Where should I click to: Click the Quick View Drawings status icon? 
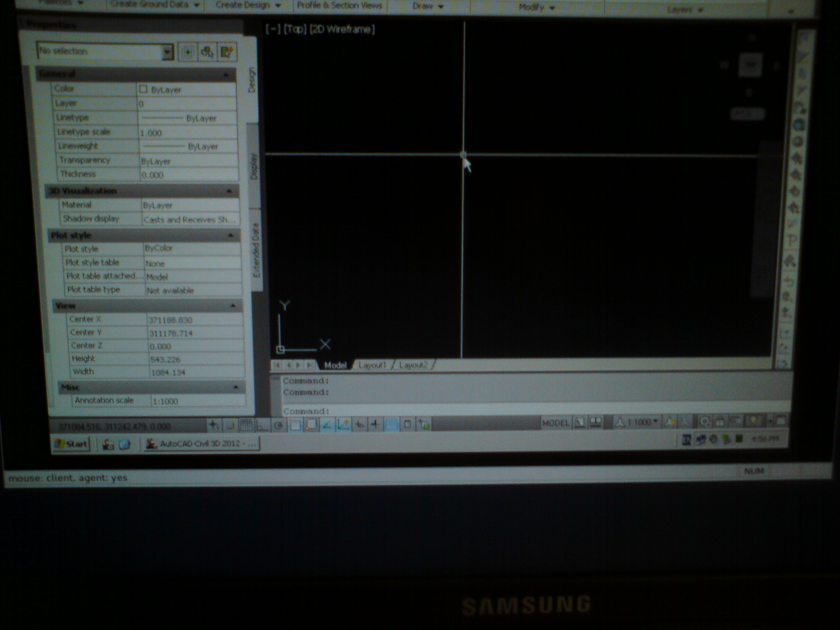(596, 423)
